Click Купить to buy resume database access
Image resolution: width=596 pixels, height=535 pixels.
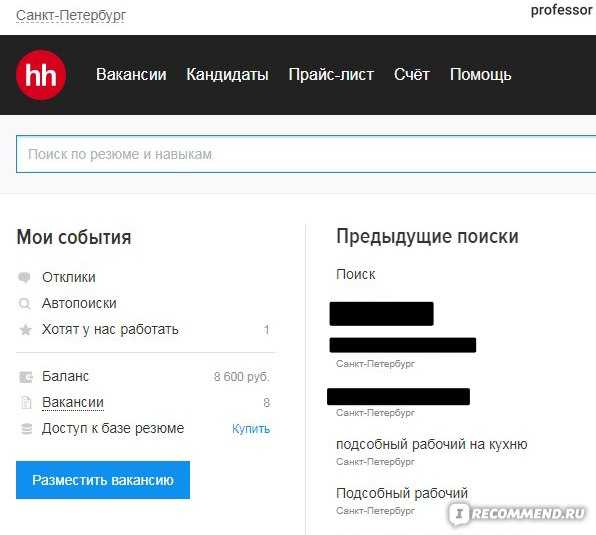coord(251,429)
